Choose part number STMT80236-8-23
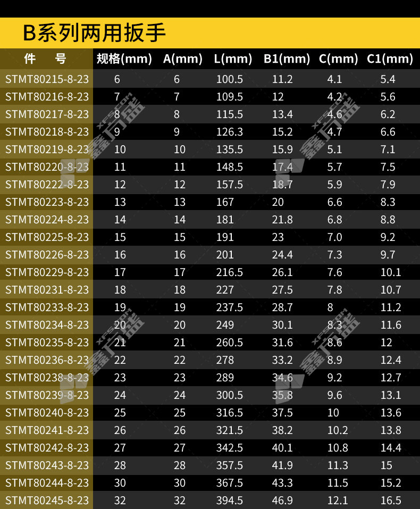Image resolution: width=420 pixels, height=509 pixels. click(x=47, y=360)
